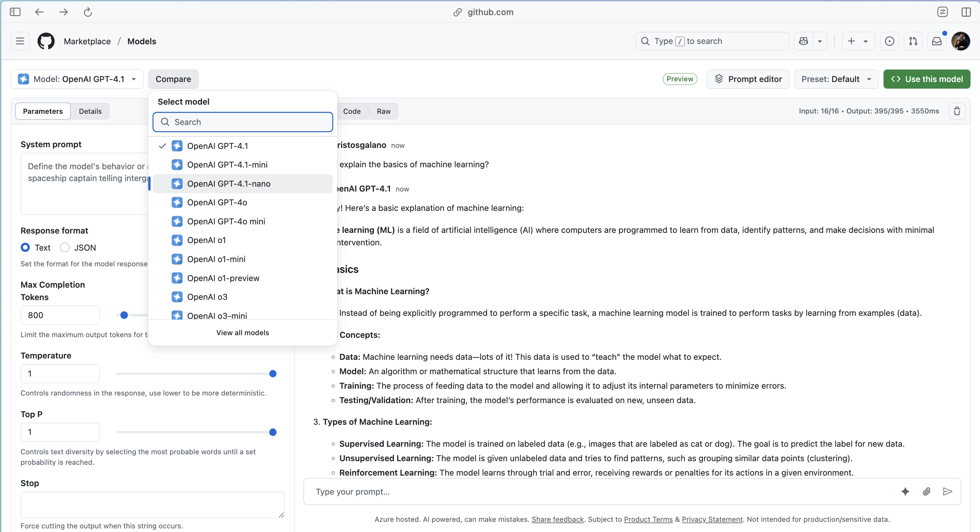Image resolution: width=980 pixels, height=532 pixels.
Task: Select OpenAI o1-preview model
Action: [243, 278]
